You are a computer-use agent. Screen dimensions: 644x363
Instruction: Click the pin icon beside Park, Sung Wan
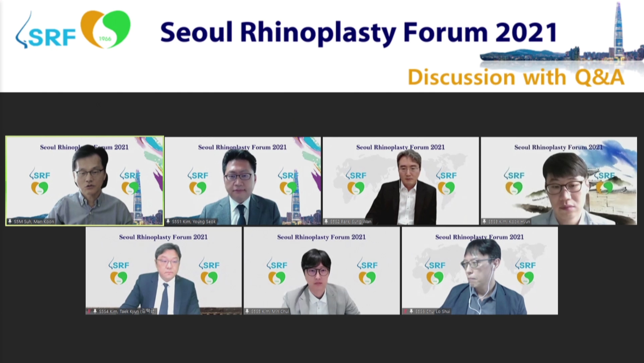pyautogui.click(x=326, y=221)
